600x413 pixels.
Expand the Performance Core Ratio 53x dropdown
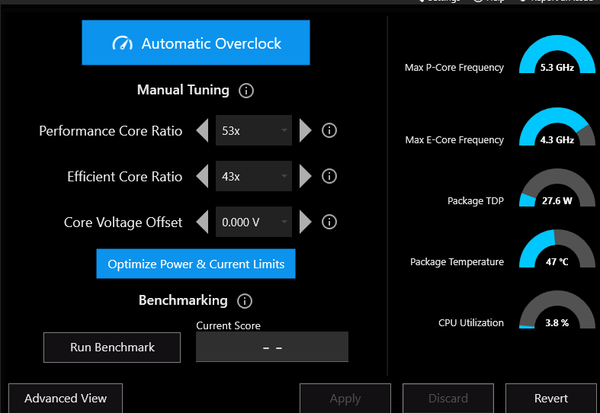pyautogui.click(x=254, y=131)
